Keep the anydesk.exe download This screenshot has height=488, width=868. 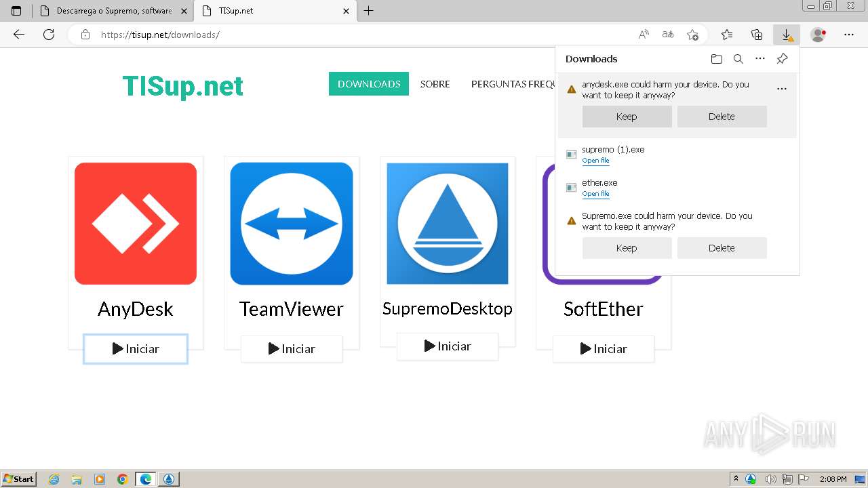(627, 117)
